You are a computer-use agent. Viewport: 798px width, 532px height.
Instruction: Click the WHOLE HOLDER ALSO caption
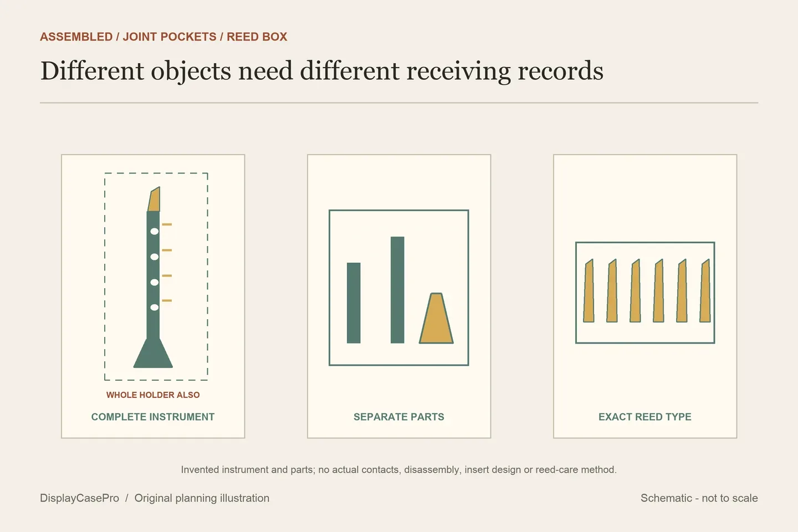pyautogui.click(x=153, y=395)
